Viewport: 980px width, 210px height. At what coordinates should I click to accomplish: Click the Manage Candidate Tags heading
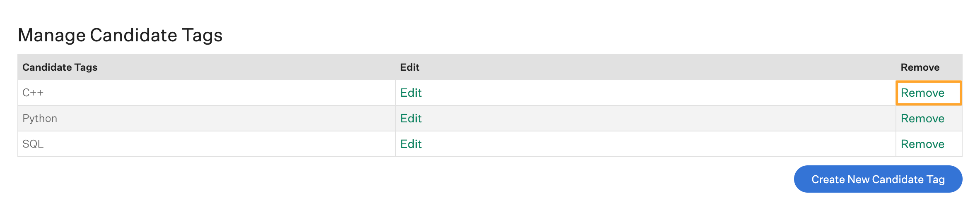[x=120, y=35]
